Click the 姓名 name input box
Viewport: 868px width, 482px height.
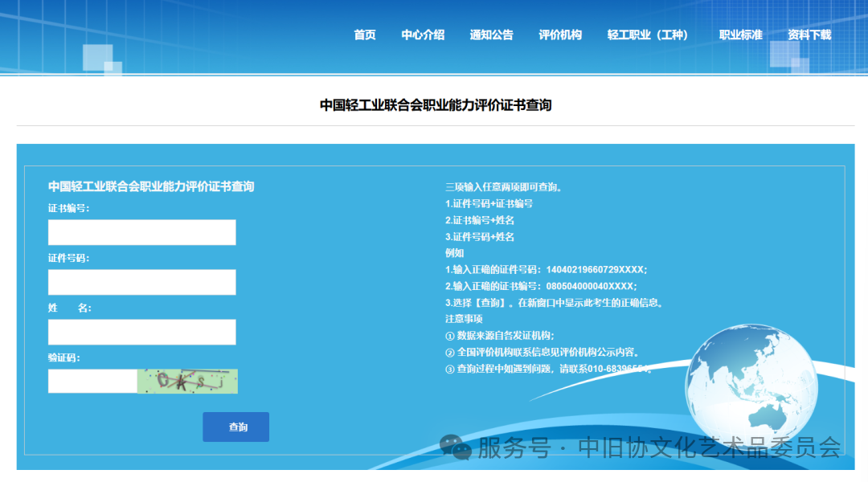coord(141,332)
